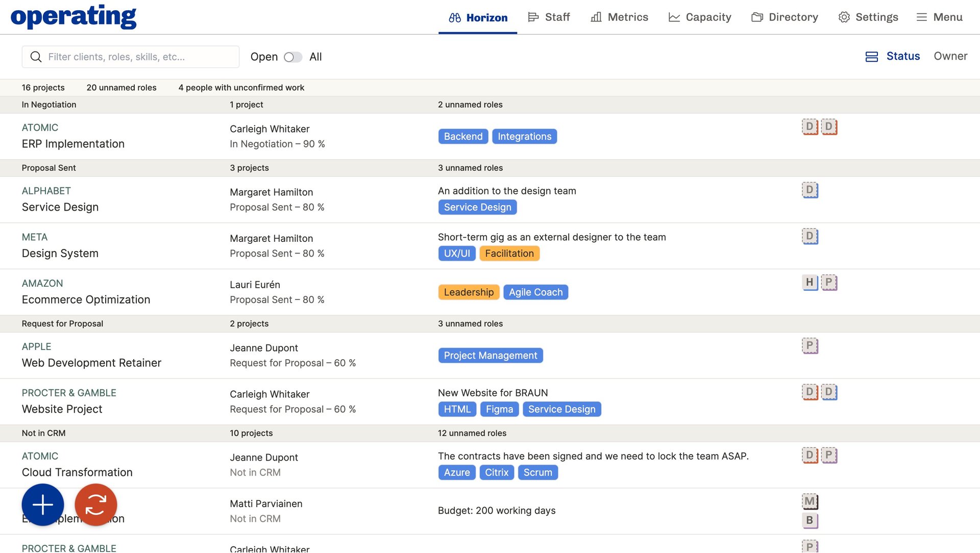Open the ERP Implementation project
980x553 pixels.
[x=73, y=144]
